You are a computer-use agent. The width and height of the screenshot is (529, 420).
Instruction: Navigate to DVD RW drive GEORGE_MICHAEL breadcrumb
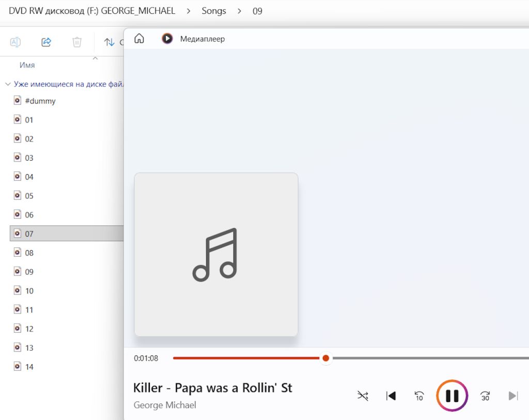[x=92, y=11]
